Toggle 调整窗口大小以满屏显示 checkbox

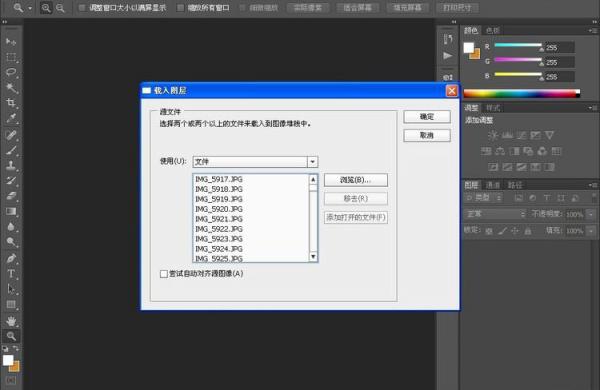click(82, 8)
